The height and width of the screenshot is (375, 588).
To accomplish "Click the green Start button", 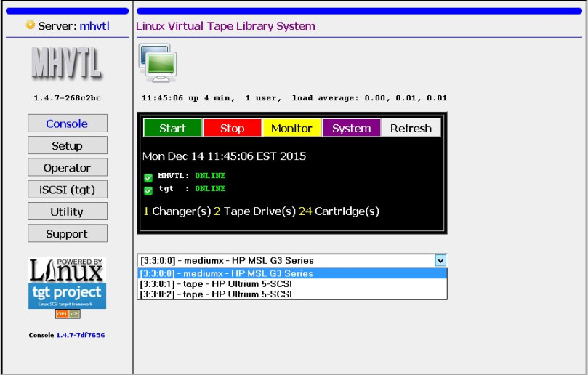I will click(x=172, y=128).
